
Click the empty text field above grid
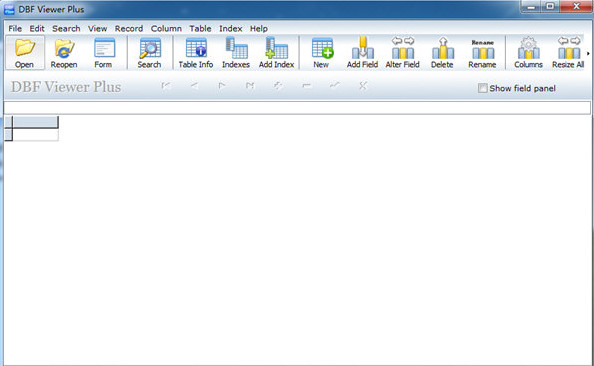pos(297,108)
